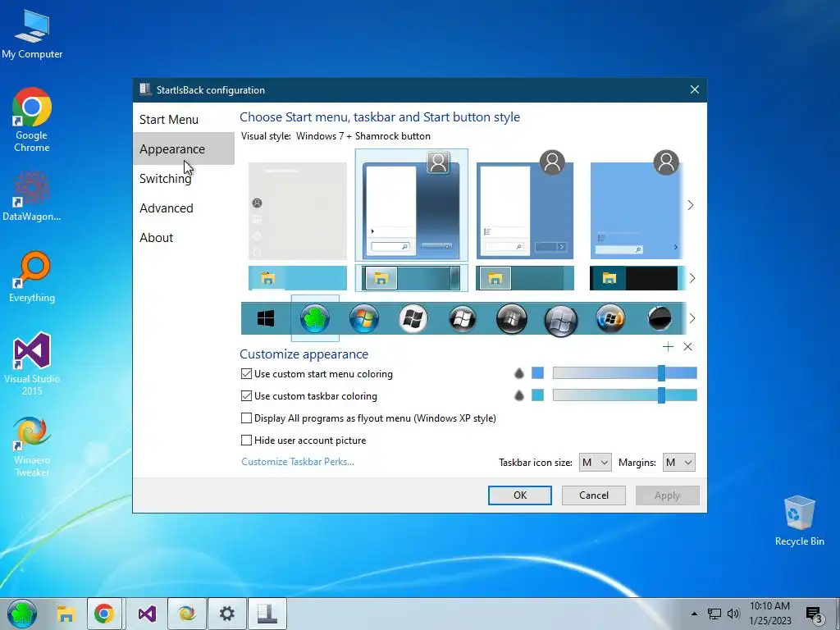Image resolution: width=840 pixels, height=630 pixels.
Task: Enable Display All programs as flyout menu
Action: click(x=246, y=418)
